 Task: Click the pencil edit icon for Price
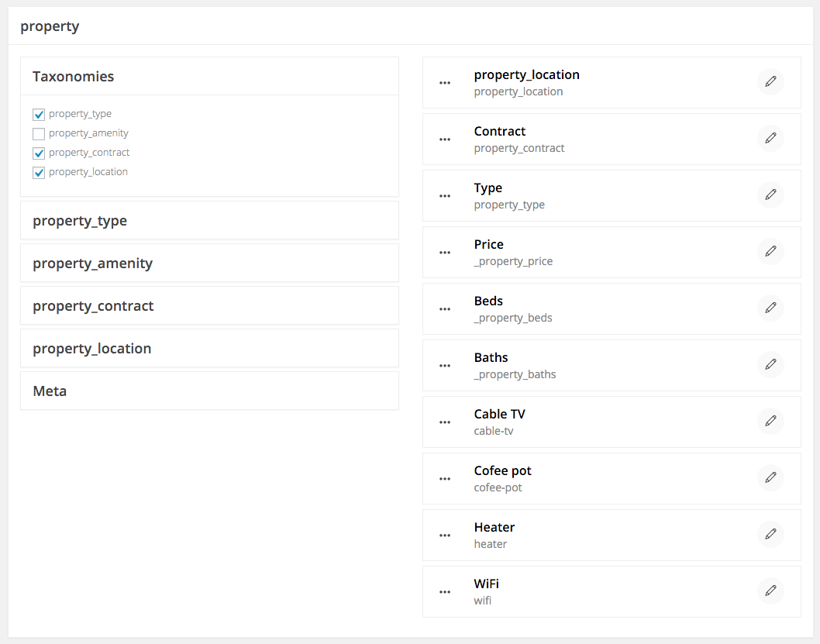pos(770,252)
